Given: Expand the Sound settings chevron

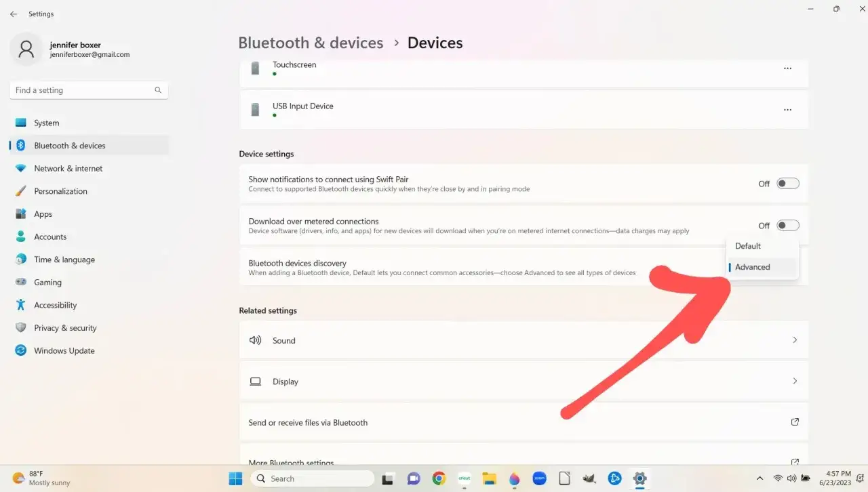Looking at the screenshot, I should (795, 340).
